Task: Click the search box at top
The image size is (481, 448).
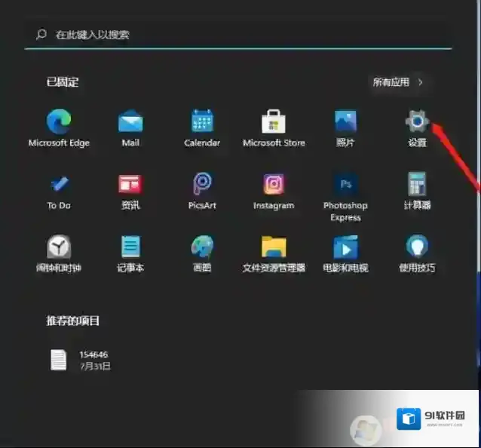Action: [237, 35]
